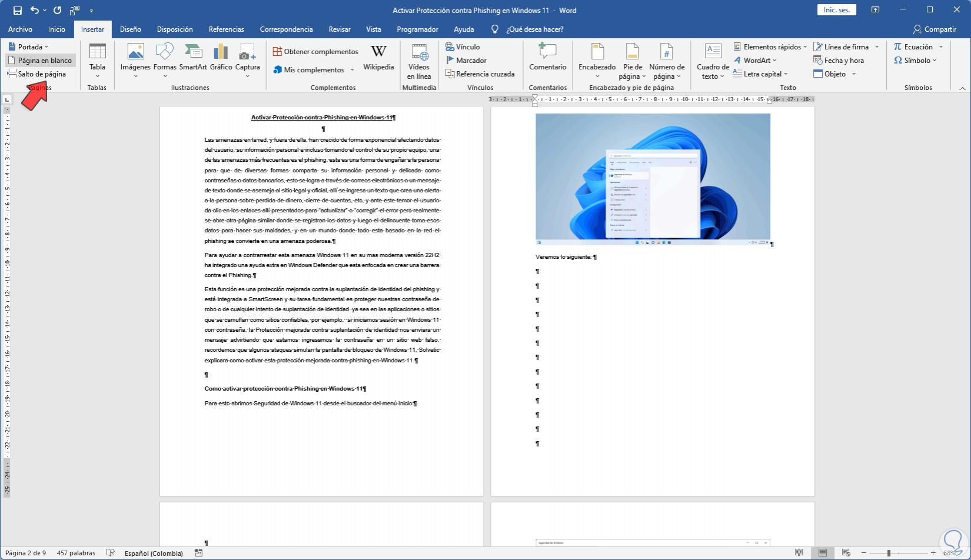Switch to the Inicio tab

point(57,29)
